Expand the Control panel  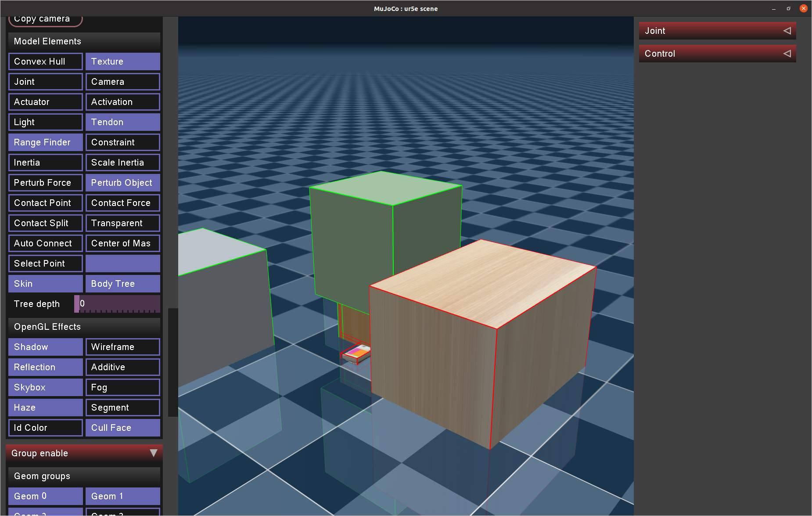(x=717, y=54)
